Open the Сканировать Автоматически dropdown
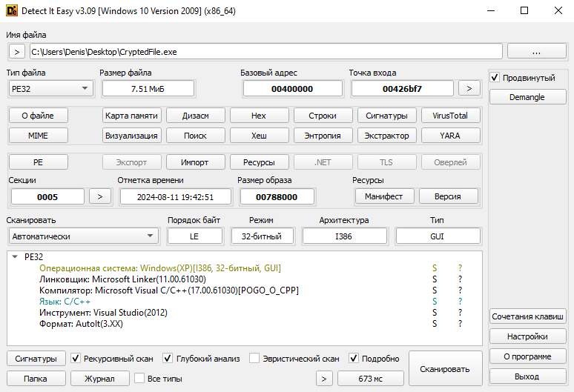The image size is (574, 392). (83, 236)
